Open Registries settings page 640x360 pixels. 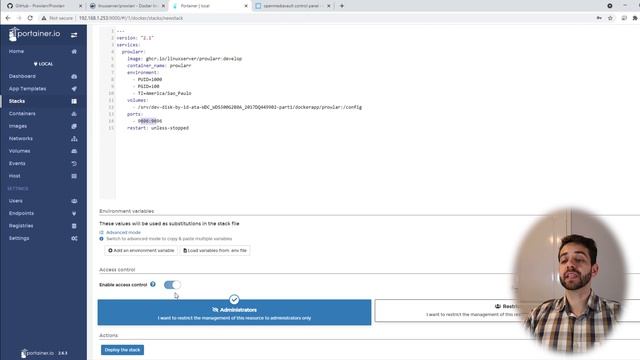coord(21,226)
